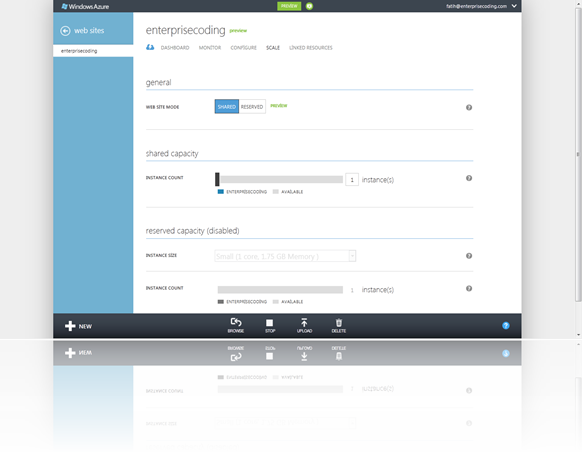Image resolution: width=582 pixels, height=452 pixels.
Task: Click the Preview link beside Reserved mode
Action: [279, 106]
